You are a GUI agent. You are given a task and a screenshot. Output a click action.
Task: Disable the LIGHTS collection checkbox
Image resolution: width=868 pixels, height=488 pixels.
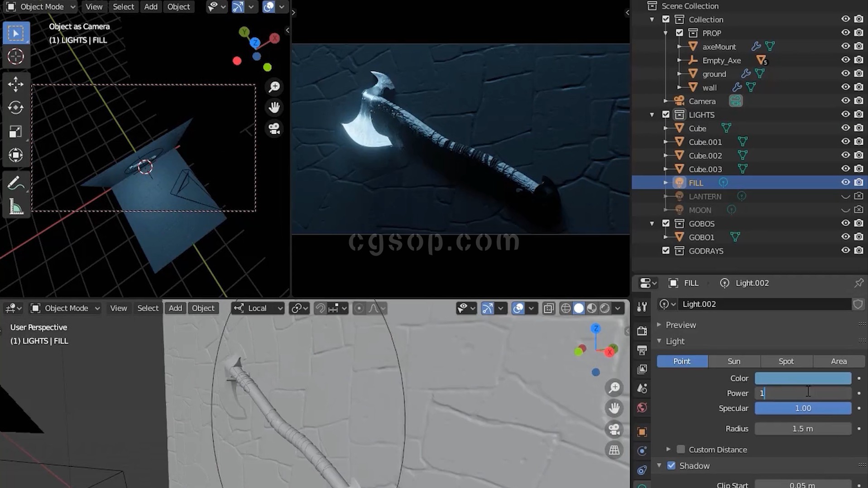coord(666,115)
